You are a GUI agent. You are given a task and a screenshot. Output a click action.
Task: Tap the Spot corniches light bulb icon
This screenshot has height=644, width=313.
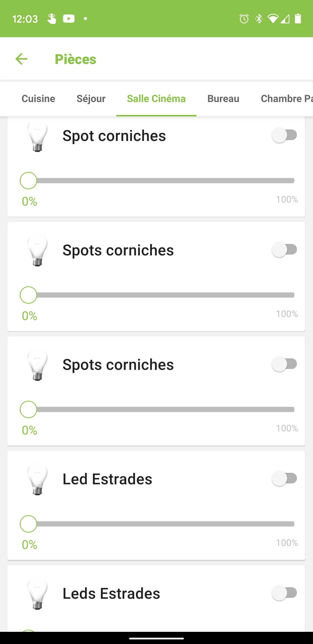(x=37, y=136)
